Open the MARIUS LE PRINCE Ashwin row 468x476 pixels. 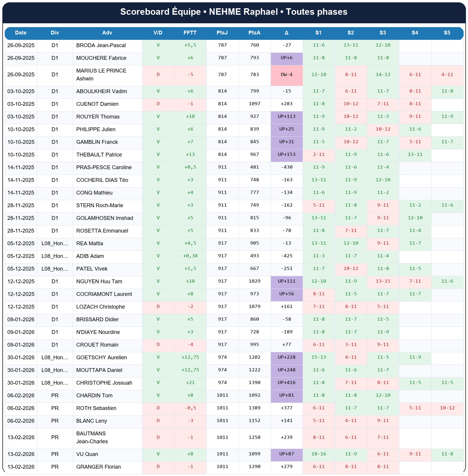(x=101, y=75)
